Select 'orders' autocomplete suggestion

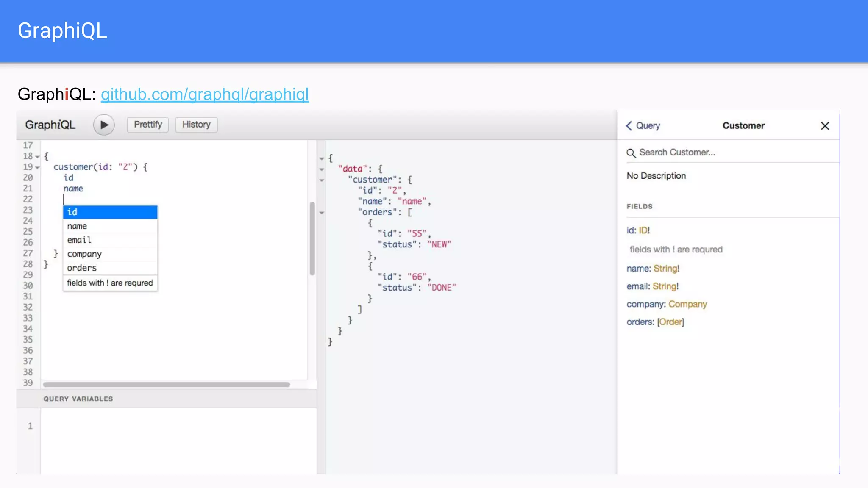coord(110,268)
